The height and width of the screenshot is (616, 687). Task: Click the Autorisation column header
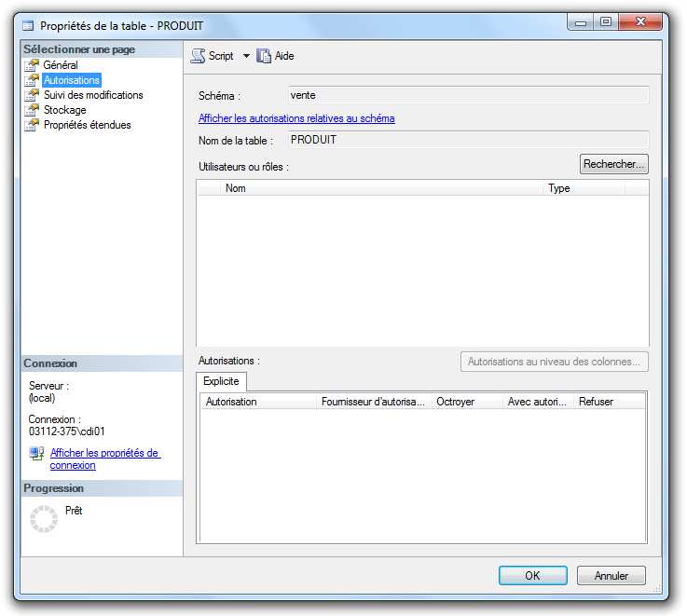tap(256, 402)
